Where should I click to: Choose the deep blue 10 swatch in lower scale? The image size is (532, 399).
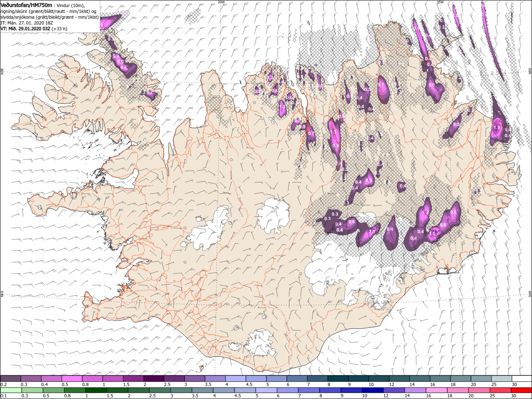[372, 390]
